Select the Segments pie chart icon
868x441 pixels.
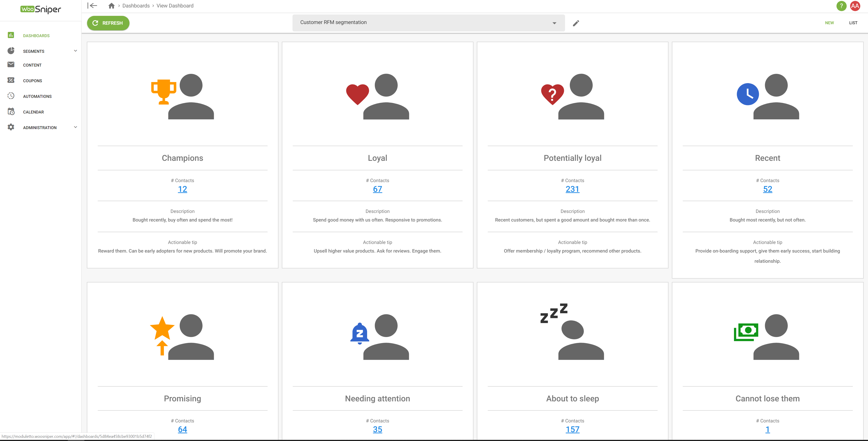(x=11, y=51)
